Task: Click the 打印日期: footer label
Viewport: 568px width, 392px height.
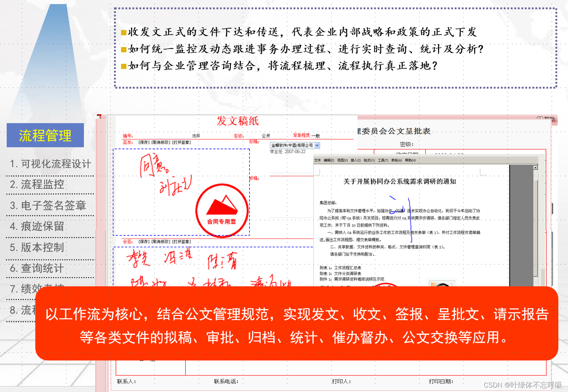Action: [x=441, y=381]
